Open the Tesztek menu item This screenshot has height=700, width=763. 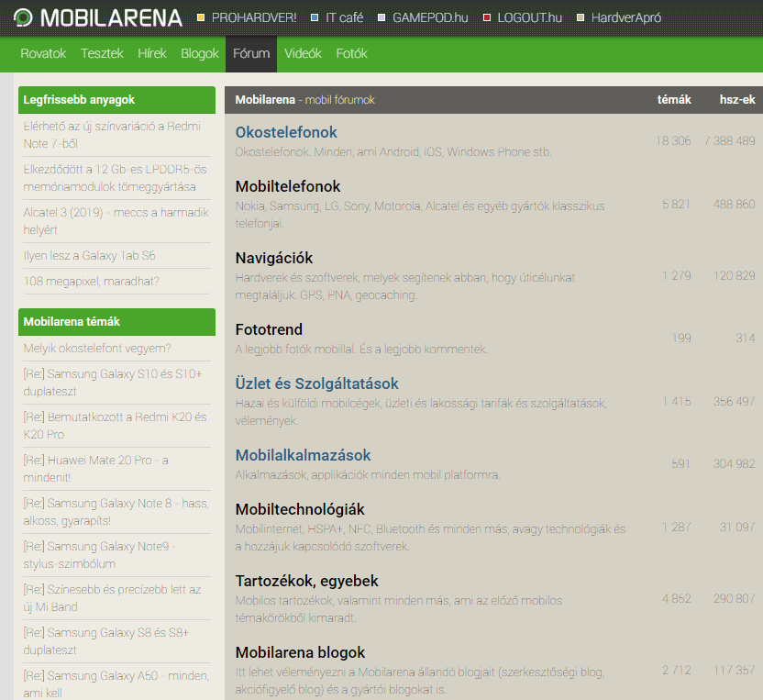(x=102, y=53)
